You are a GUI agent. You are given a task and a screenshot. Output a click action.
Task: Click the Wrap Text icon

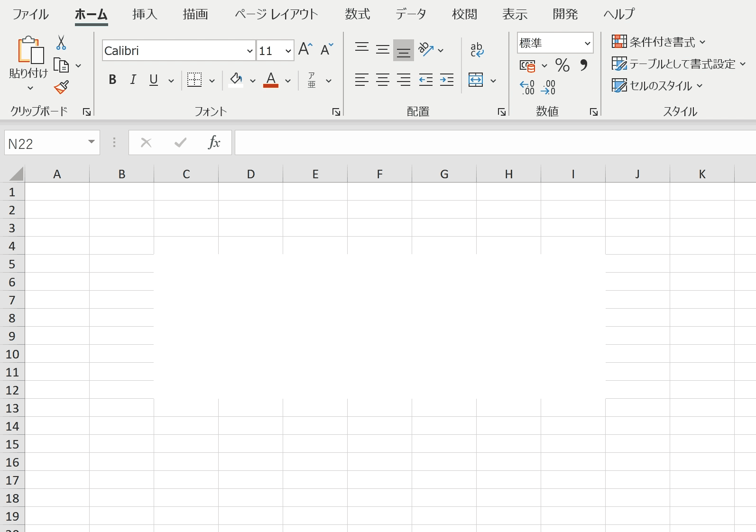click(x=477, y=50)
